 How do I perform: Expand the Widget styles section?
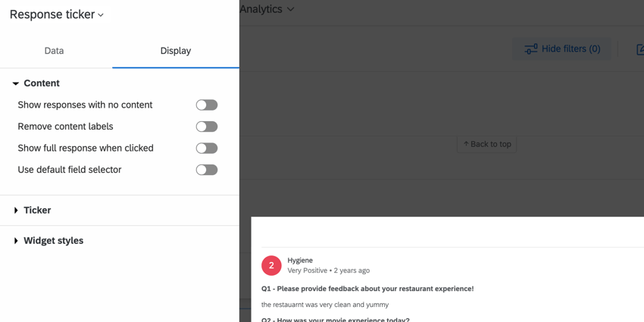(x=48, y=241)
